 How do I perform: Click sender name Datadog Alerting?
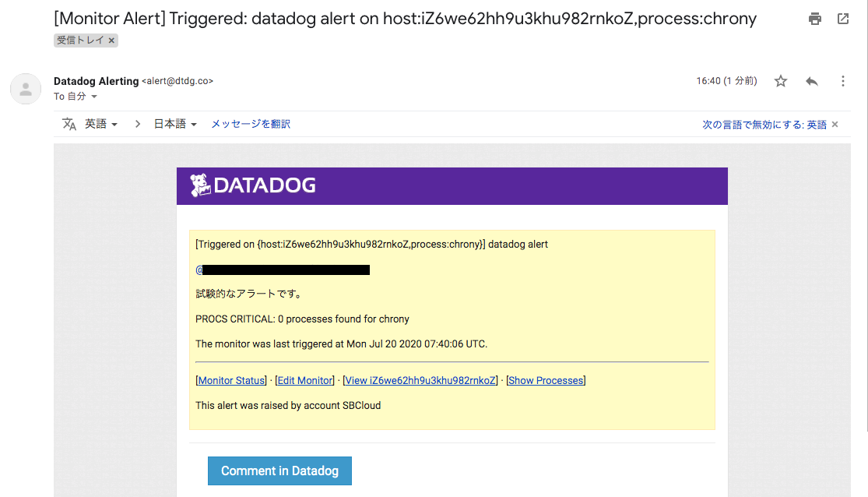97,81
